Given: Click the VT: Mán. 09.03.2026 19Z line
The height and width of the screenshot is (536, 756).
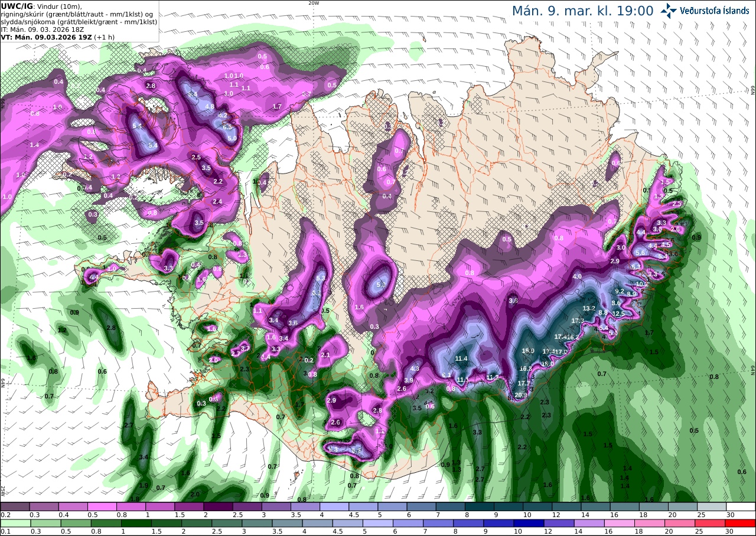Looking at the screenshot, I should pyautogui.click(x=57, y=37).
